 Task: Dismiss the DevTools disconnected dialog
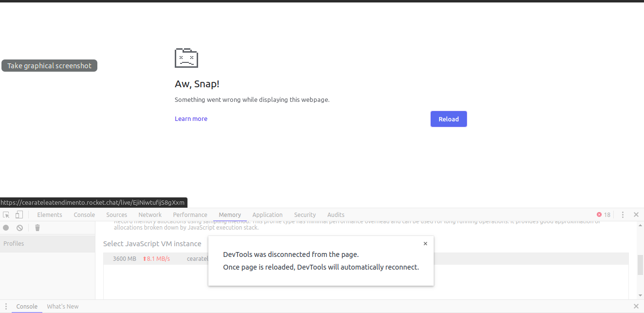point(425,244)
